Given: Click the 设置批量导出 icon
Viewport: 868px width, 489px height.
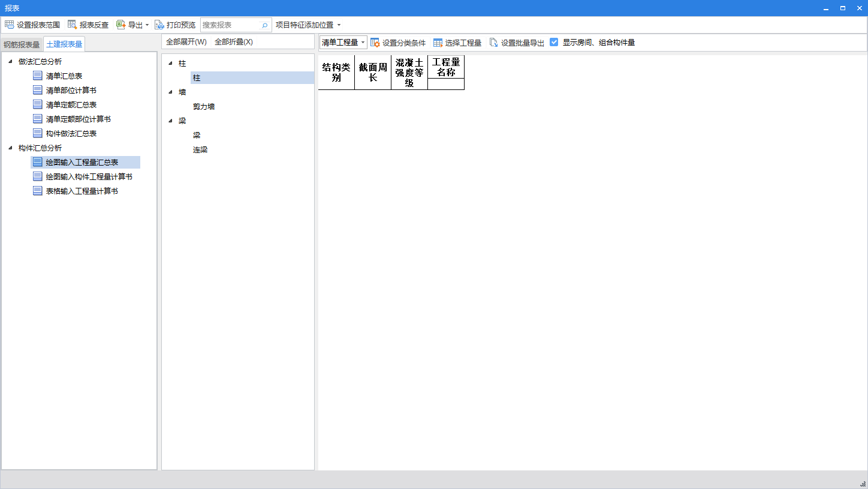Looking at the screenshot, I should click(x=494, y=43).
